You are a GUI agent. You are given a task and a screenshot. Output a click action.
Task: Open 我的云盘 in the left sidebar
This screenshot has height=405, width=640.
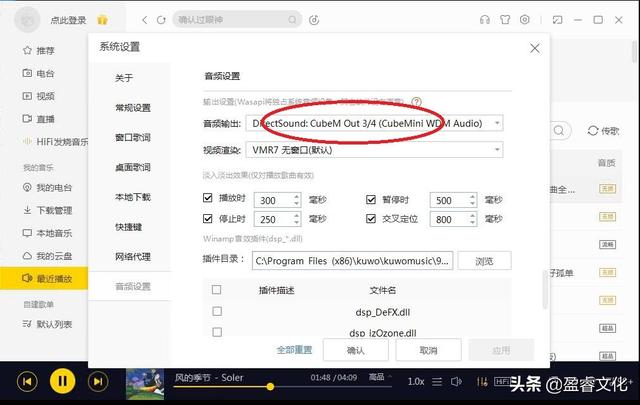[x=47, y=256]
